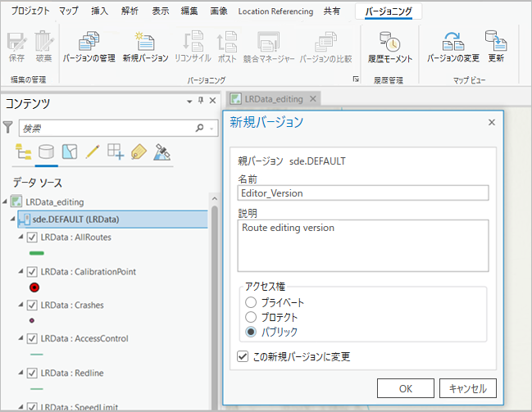The image size is (532, 412).
Task: Click the search magnifier in Contents
Action: coord(200,128)
